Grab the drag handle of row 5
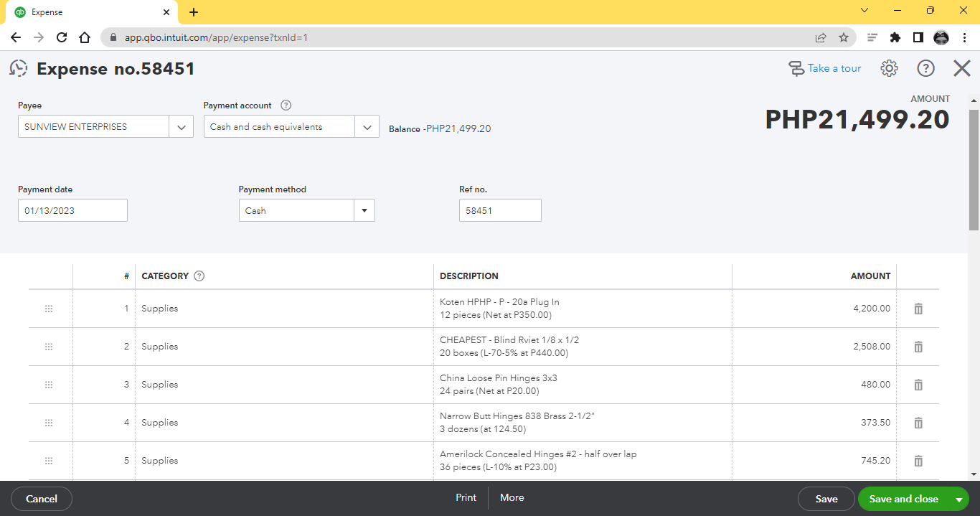Screen dimensions: 980x516 pos(49,461)
